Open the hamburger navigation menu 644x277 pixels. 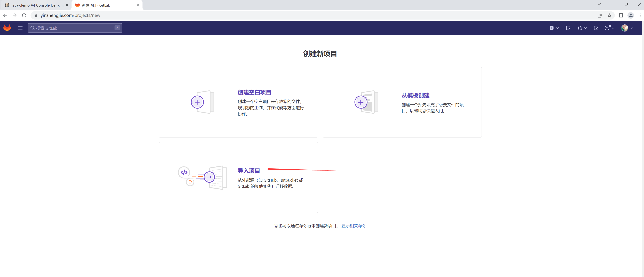click(x=20, y=28)
